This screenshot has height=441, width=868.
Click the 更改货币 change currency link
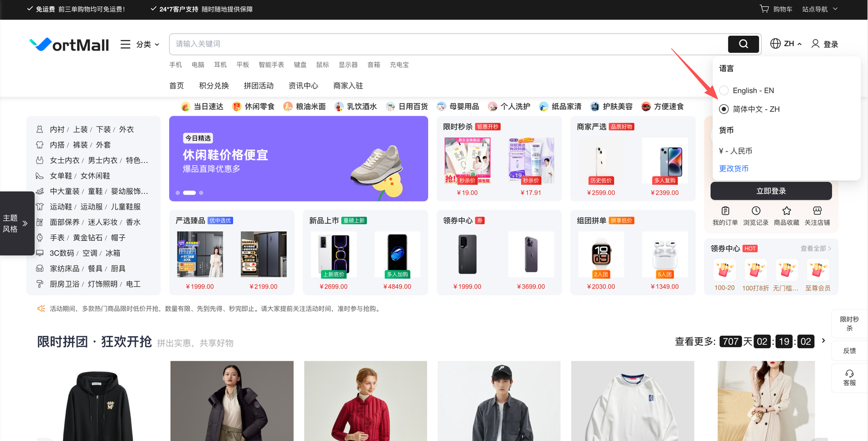(x=733, y=168)
